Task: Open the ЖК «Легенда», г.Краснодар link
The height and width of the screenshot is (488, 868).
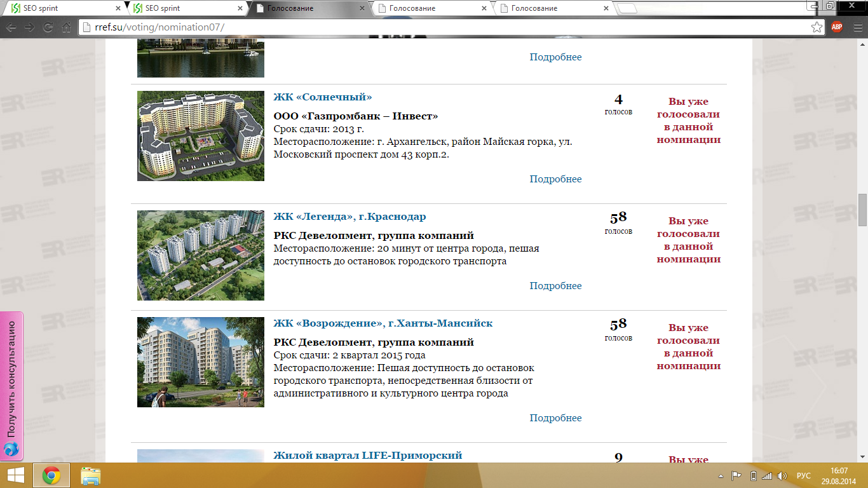Action: pos(350,217)
